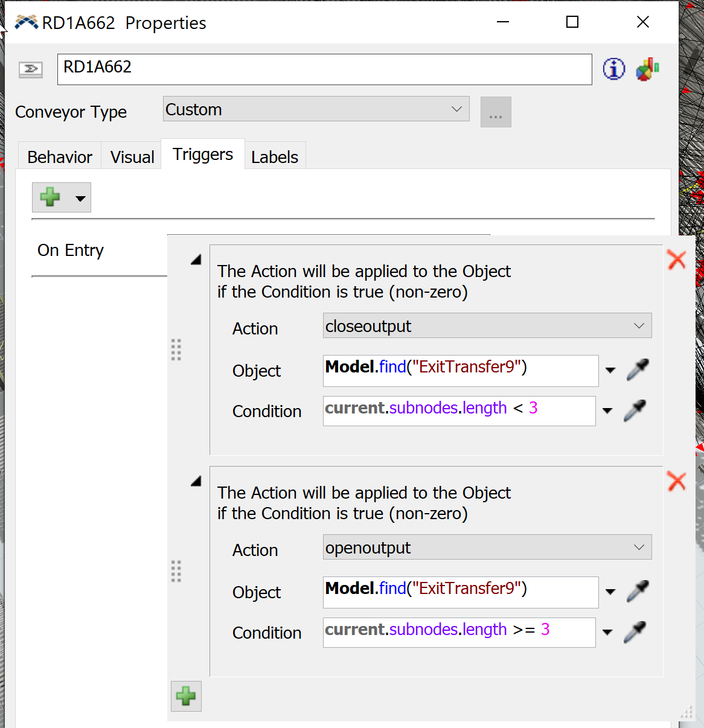The image size is (704, 728).
Task: Add a new action with bottom green plus
Action: click(x=186, y=697)
